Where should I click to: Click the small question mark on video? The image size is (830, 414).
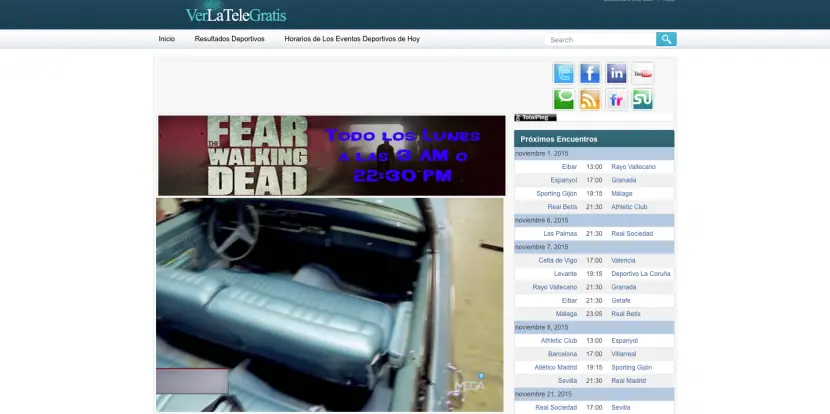481,376
